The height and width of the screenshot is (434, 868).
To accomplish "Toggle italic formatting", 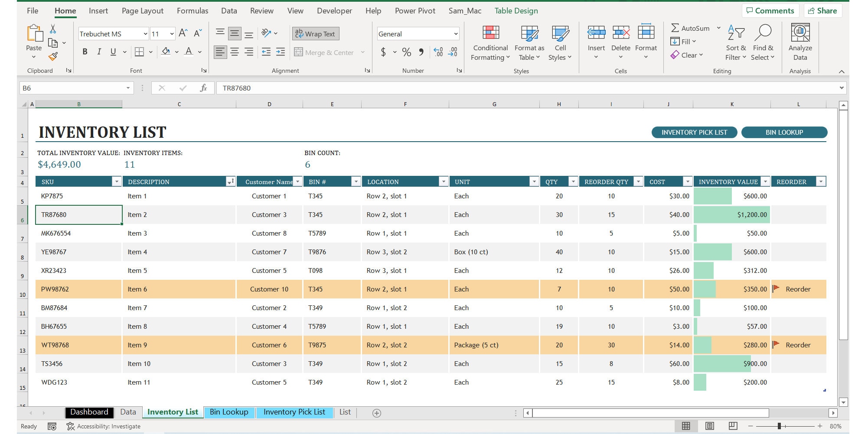I will (x=99, y=51).
